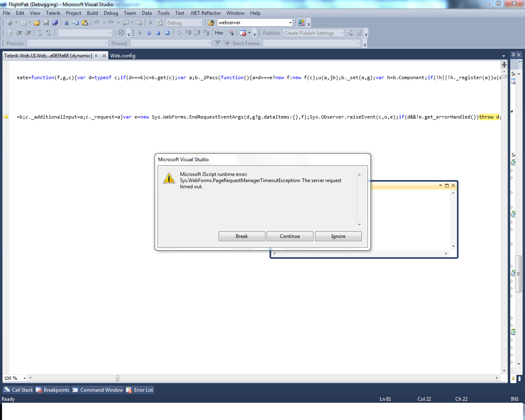Open the Command Window panel tab
Viewport: 525px width, 420px height.
tap(98, 390)
